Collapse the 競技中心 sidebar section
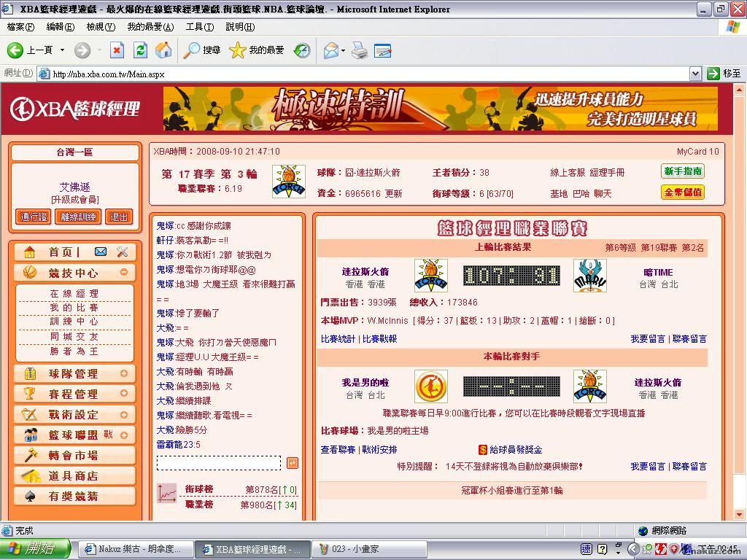 point(124,272)
